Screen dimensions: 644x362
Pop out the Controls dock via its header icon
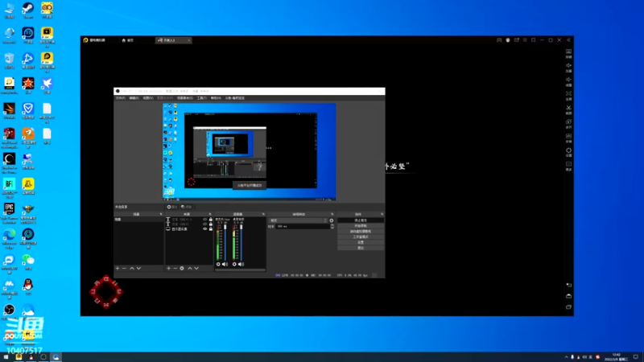point(382,214)
